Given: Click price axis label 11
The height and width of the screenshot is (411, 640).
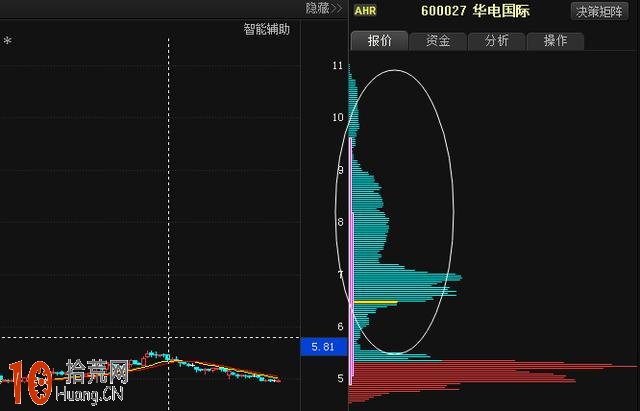Looking at the screenshot, I should 338,65.
